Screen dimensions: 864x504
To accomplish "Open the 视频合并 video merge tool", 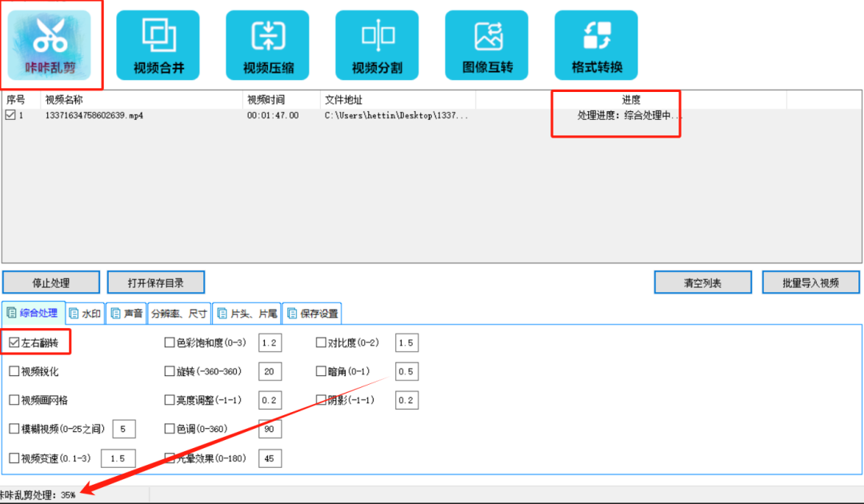I will coord(159,44).
